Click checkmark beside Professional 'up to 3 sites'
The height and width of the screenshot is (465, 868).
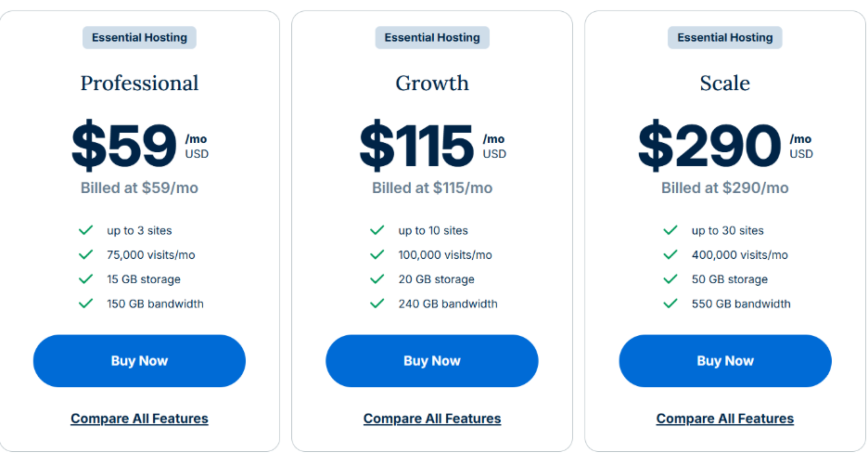click(x=86, y=230)
